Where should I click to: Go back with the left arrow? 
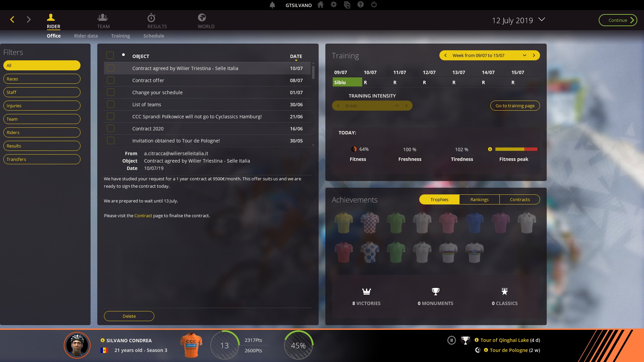(12, 20)
